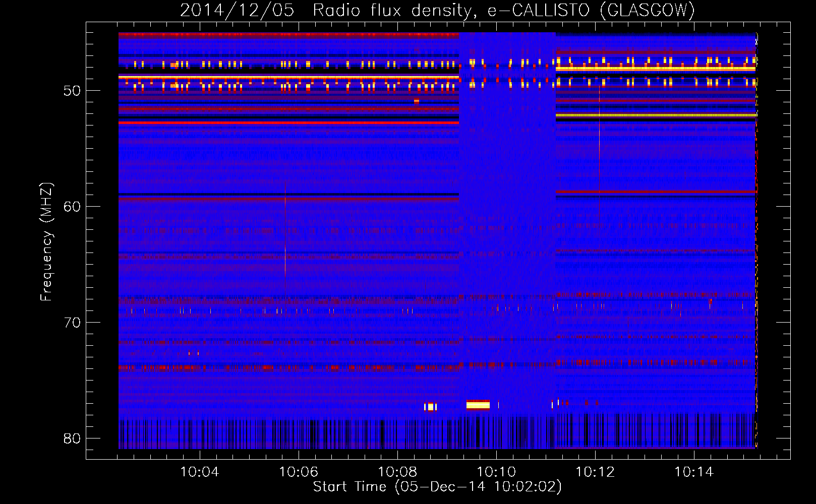Viewport: 816px width, 504px height.
Task: Select the 80 tick label on frequency axis
Action: click(x=72, y=438)
